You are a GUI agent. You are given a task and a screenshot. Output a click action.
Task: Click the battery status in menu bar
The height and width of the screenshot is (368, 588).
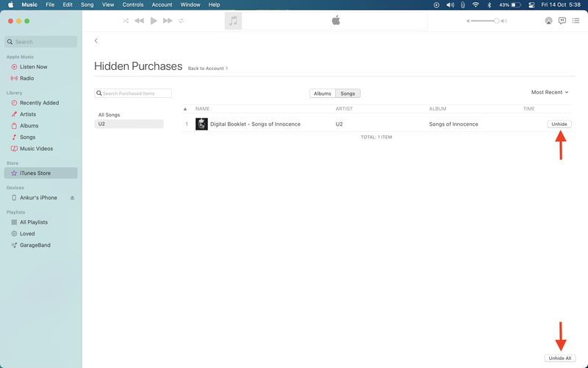point(510,5)
